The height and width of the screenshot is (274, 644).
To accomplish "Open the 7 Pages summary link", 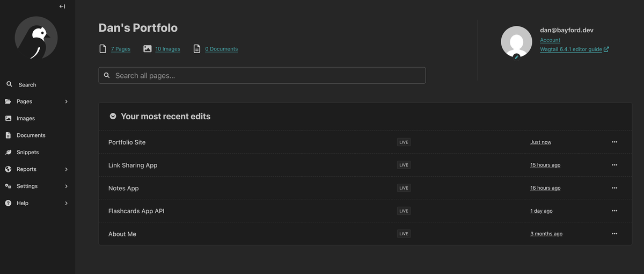I will [121, 49].
